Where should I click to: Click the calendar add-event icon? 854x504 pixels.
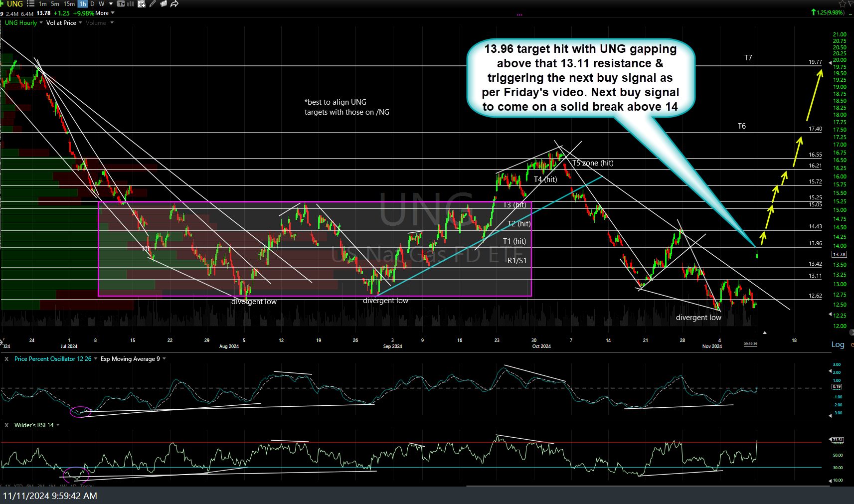click(x=142, y=3)
